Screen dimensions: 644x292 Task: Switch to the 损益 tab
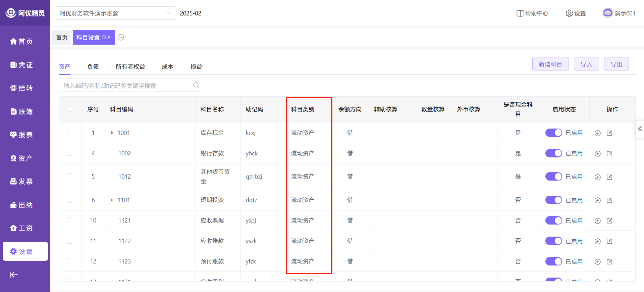coord(196,67)
